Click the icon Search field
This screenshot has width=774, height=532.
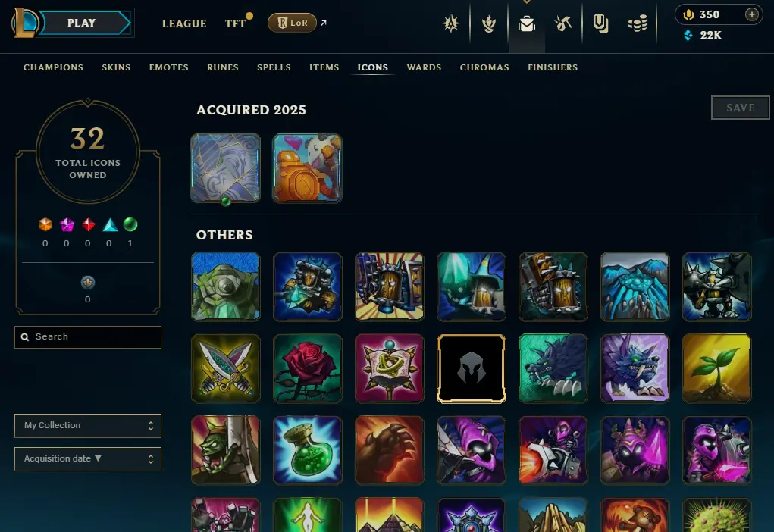click(x=88, y=337)
